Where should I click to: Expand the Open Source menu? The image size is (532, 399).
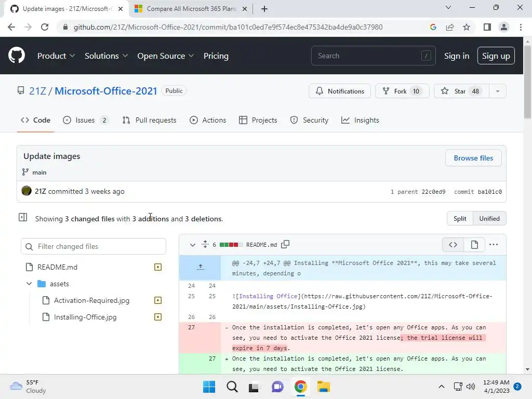[166, 56]
